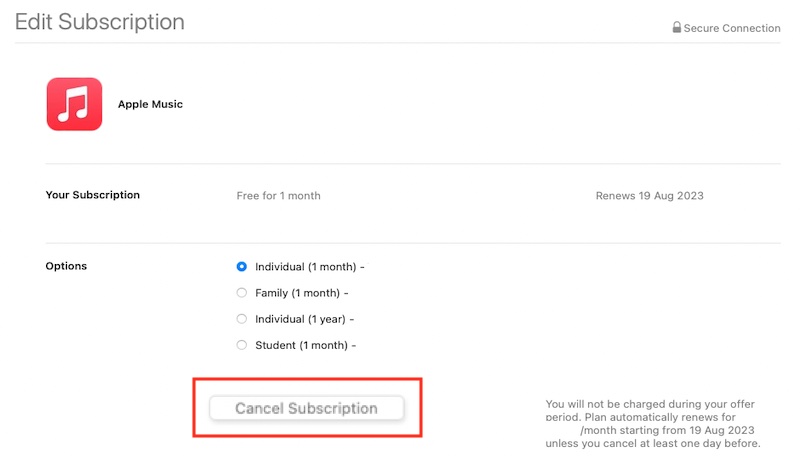Click the "You will not be charged" notice line
This screenshot has height=456, width=800.
click(x=650, y=404)
